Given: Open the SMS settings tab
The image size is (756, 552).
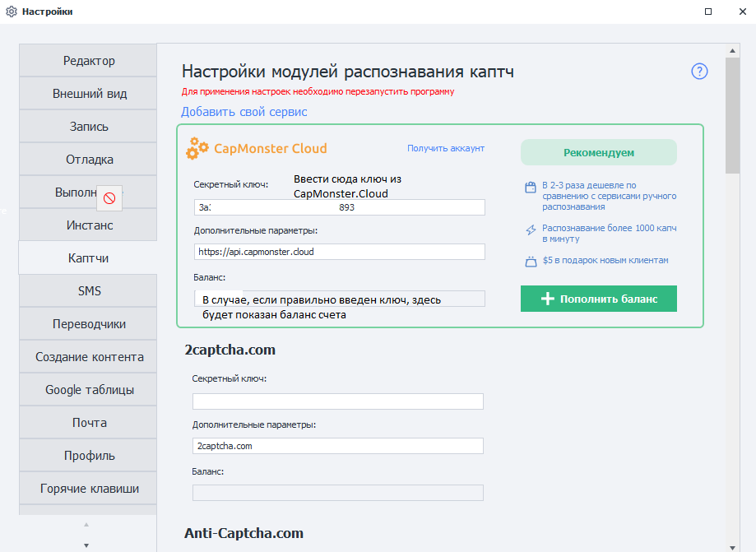Looking at the screenshot, I should (x=88, y=290).
